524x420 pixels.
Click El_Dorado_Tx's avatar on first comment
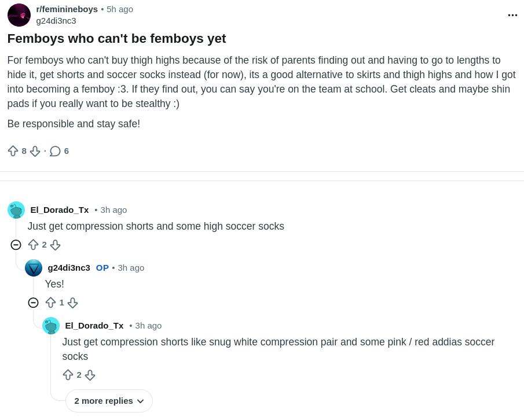(x=16, y=210)
